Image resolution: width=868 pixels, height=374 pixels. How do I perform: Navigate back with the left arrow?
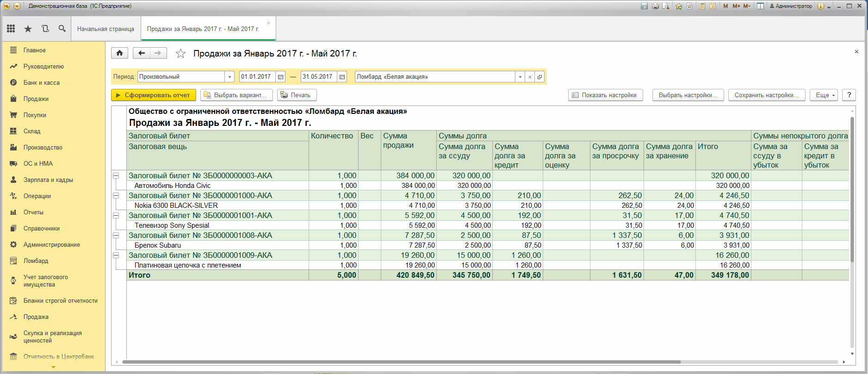142,53
